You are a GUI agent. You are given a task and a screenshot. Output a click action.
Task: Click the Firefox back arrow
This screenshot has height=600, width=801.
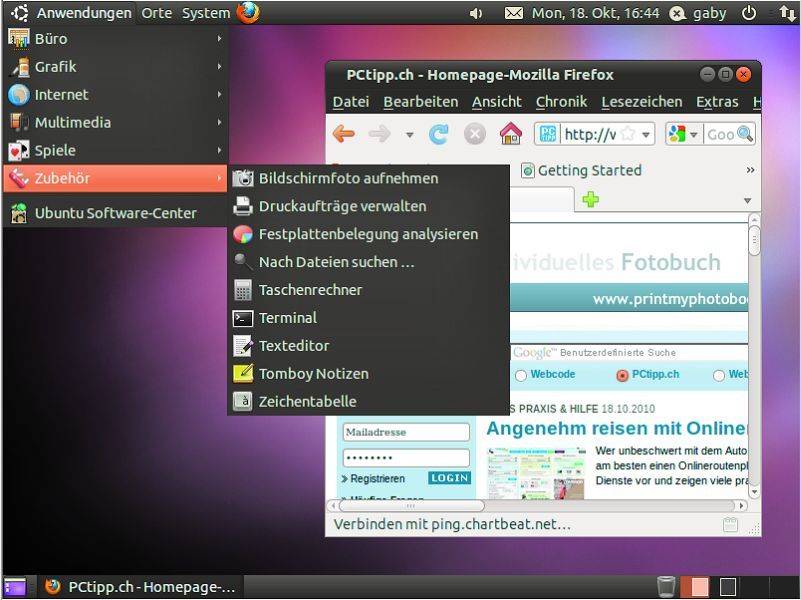[x=344, y=134]
